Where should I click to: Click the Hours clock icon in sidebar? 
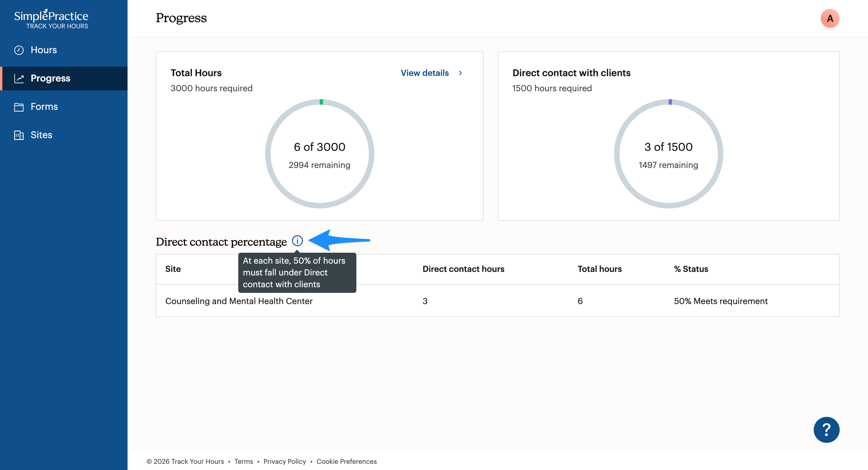click(x=19, y=50)
